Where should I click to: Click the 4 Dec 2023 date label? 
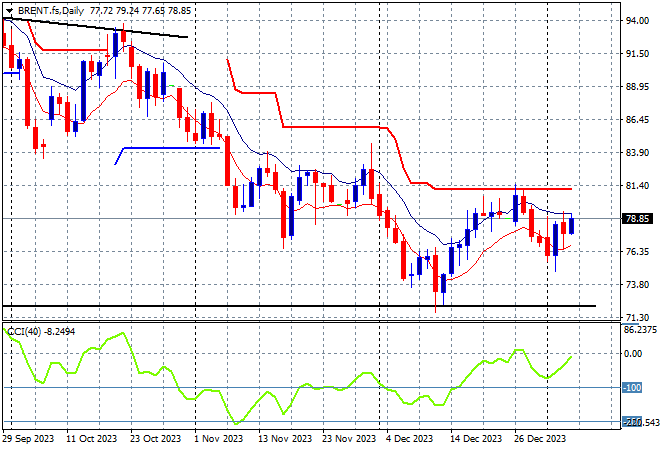(409, 439)
